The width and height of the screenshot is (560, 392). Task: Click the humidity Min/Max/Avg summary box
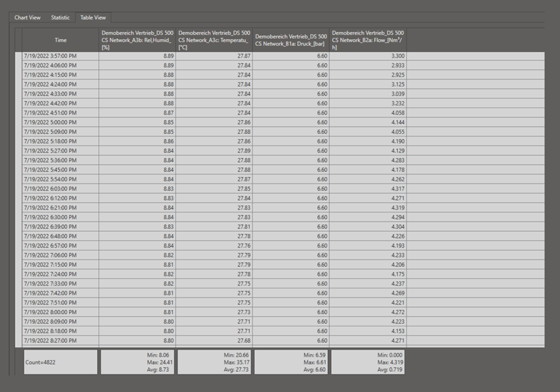pyautogui.click(x=137, y=362)
